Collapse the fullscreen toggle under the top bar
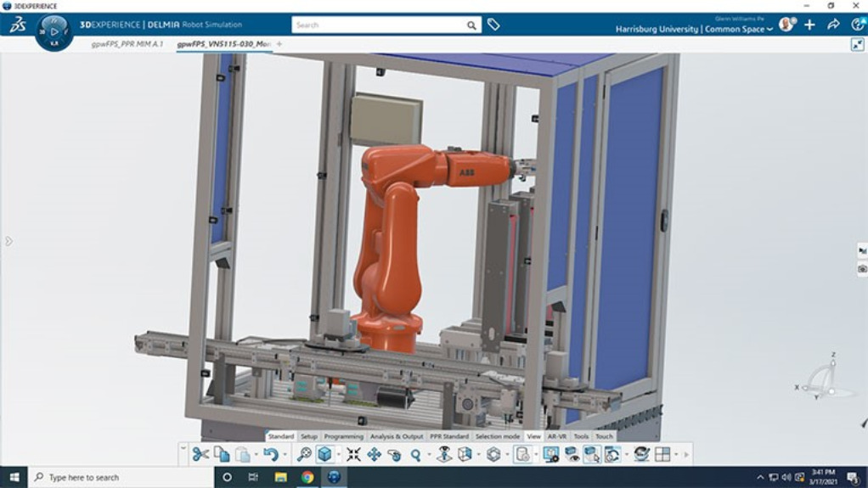Screen dimensions: 868x488 (x=857, y=44)
